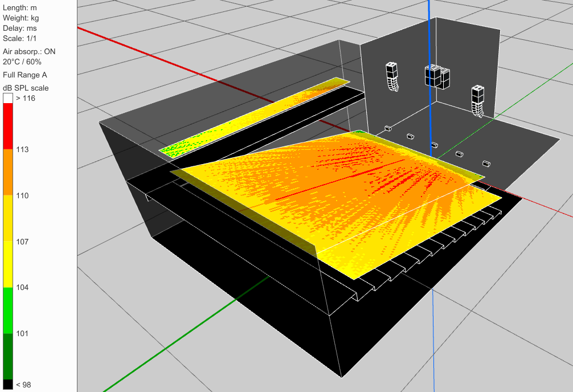Click the white > 116 legend box
This screenshot has width=573, height=392.
(7, 98)
